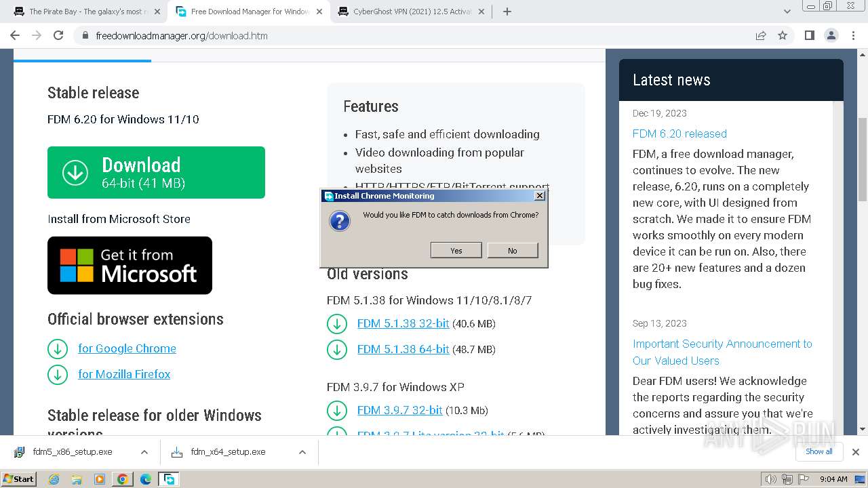The image size is (868, 488).
Task: Download FDM 5.1.38 64-bit
Action: coord(403,349)
